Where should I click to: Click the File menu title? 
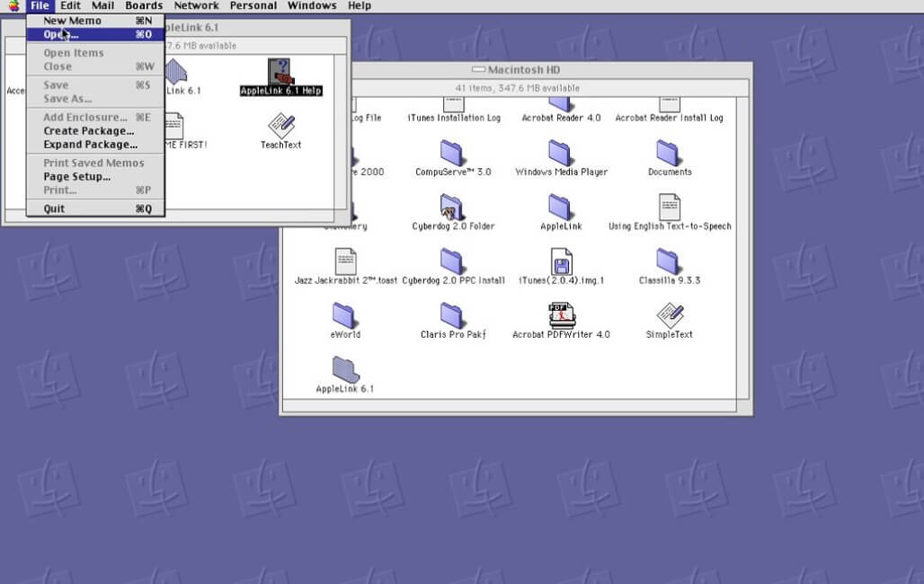[40, 6]
